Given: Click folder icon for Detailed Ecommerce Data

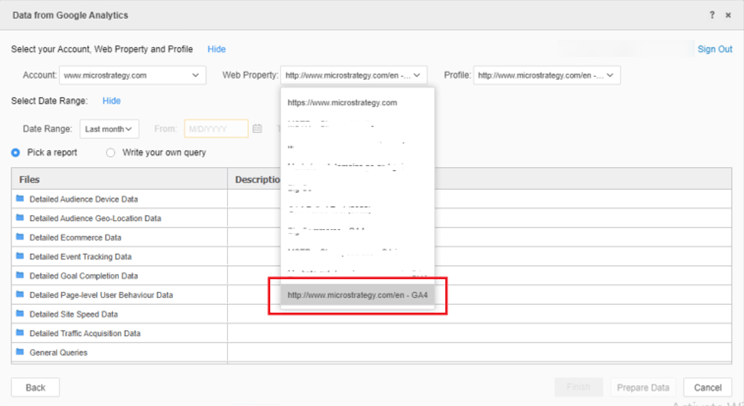Looking at the screenshot, I should [20, 237].
